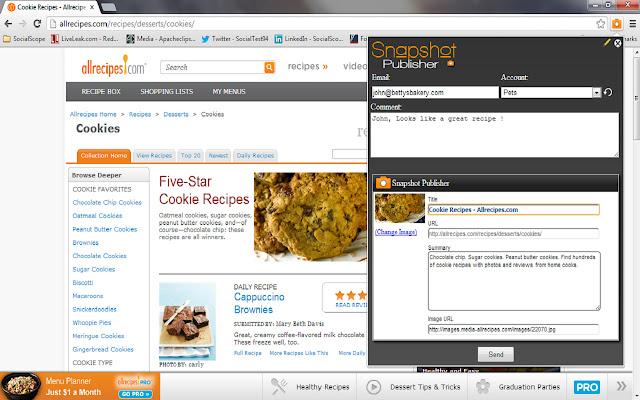Click the blue PRO badge
This screenshot has height=400, width=640.
point(587,387)
